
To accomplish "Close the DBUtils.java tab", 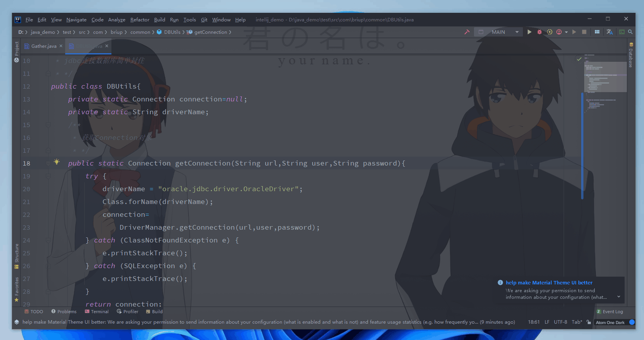I will click(x=107, y=46).
